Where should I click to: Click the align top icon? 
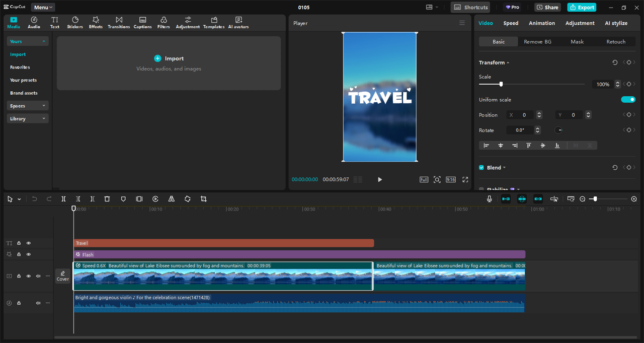click(529, 145)
